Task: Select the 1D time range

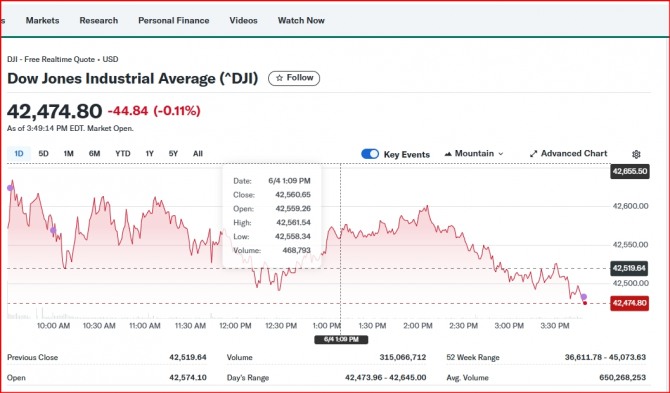Action: (x=19, y=154)
